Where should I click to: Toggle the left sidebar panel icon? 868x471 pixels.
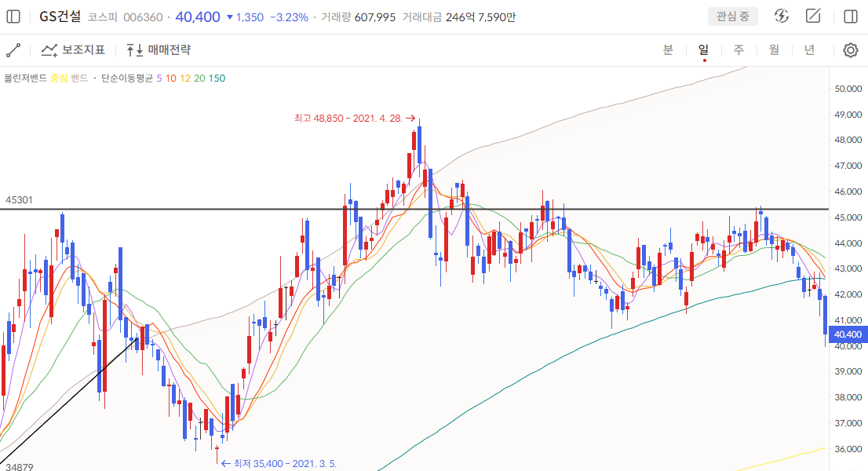[x=13, y=16]
